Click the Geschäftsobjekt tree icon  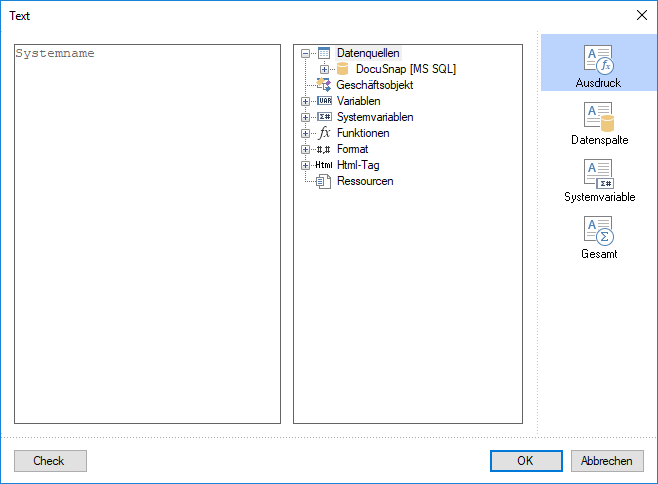tap(324, 85)
